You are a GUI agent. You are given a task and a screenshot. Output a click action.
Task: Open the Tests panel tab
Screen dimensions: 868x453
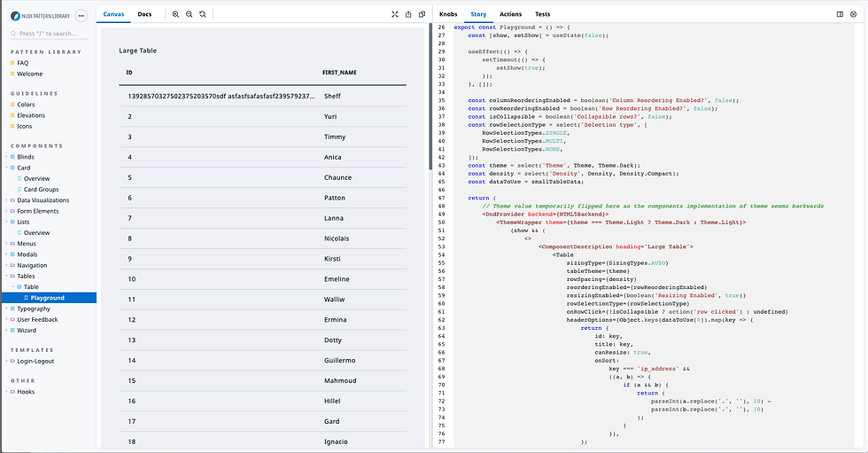click(x=542, y=14)
